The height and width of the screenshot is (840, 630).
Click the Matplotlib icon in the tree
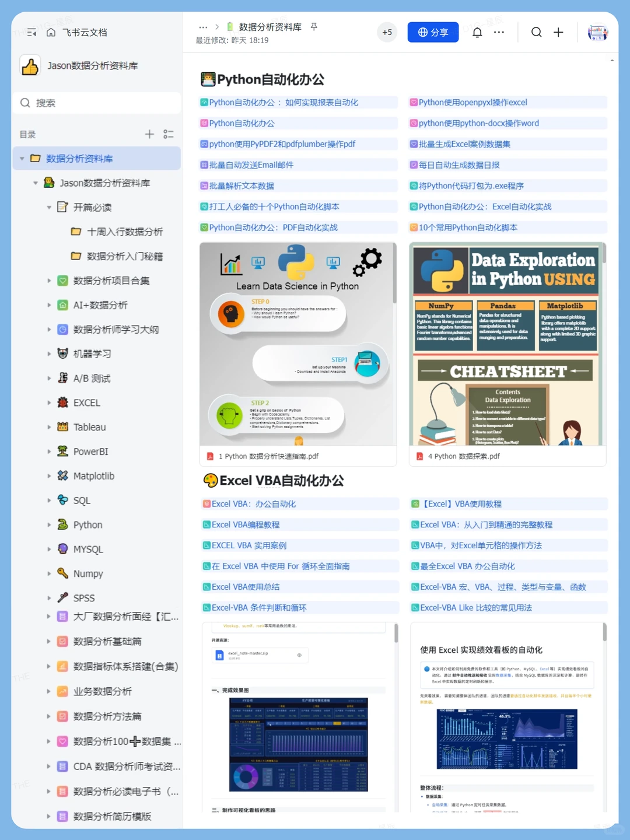click(63, 476)
